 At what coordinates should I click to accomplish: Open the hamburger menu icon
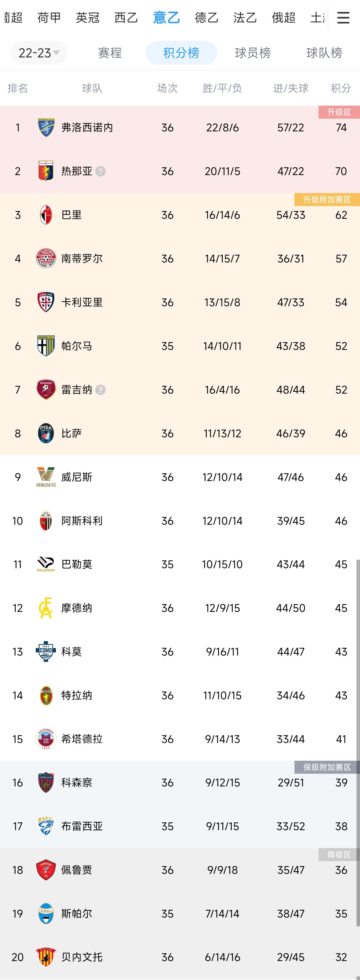pos(343,17)
